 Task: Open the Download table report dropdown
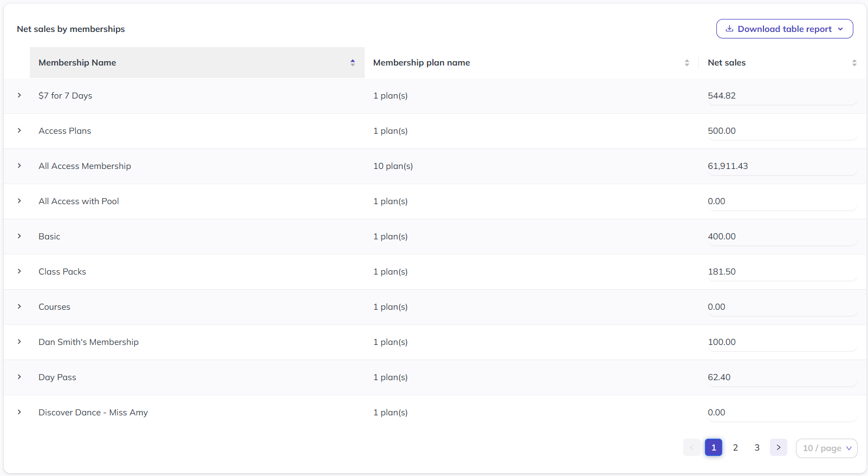click(x=785, y=29)
